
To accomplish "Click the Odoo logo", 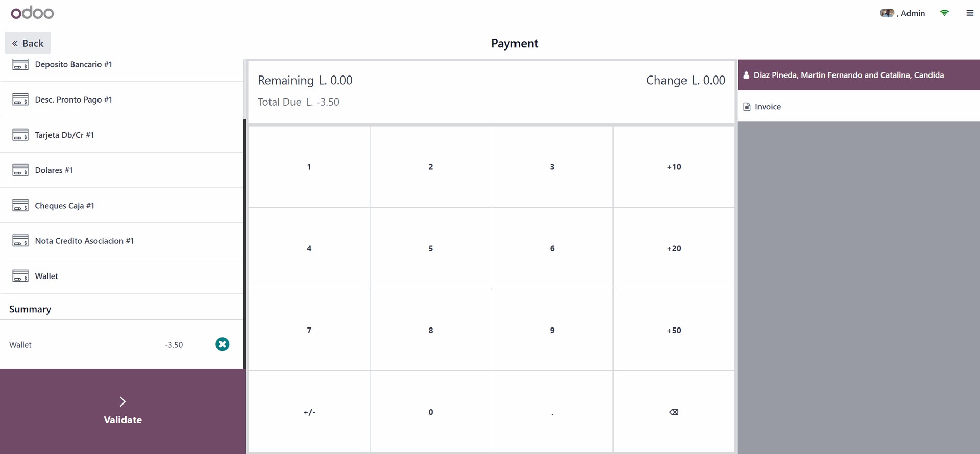I will (x=32, y=13).
